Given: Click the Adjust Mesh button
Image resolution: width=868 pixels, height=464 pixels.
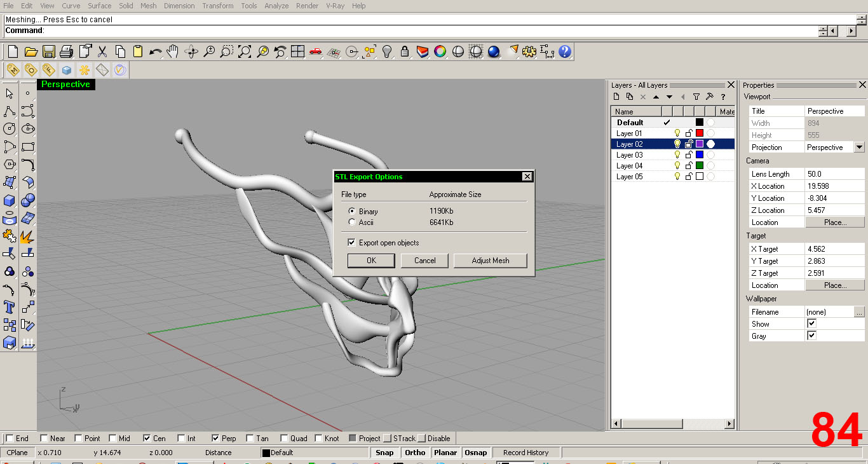Looking at the screenshot, I should click(x=491, y=261).
